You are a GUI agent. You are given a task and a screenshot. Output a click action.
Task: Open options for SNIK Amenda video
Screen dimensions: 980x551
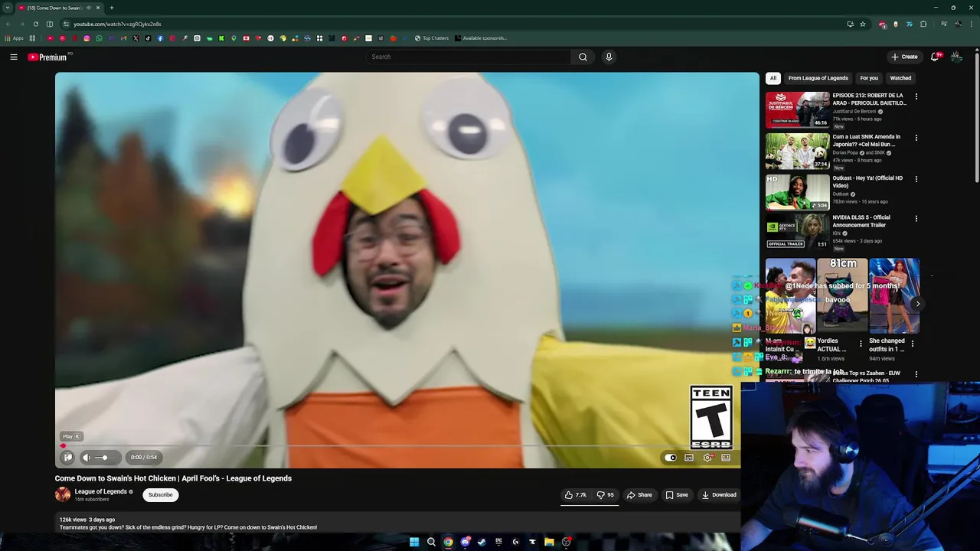(916, 138)
